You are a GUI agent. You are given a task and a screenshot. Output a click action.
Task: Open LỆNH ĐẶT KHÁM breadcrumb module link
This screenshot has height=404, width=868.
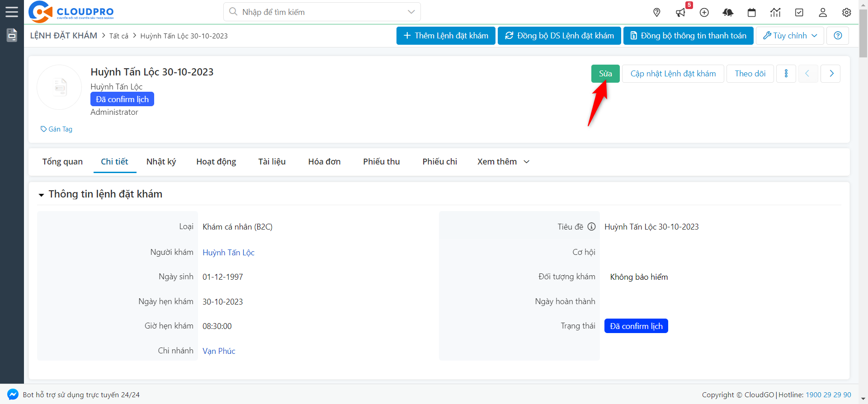click(64, 36)
